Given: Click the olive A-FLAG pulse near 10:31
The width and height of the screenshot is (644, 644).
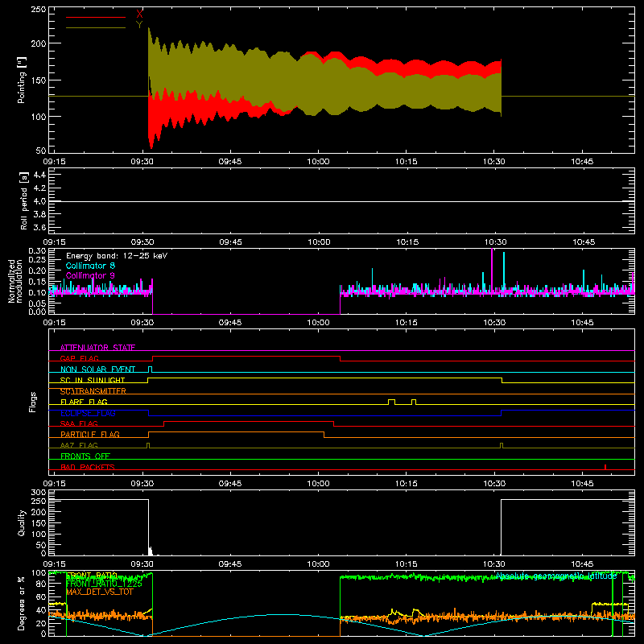Looking at the screenshot, I should pyautogui.click(x=502, y=445).
